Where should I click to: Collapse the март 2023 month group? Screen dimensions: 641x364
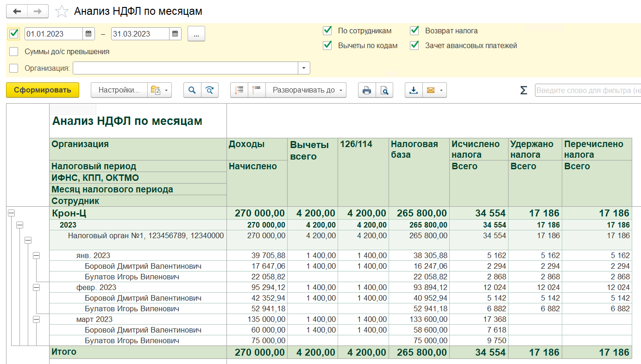(x=36, y=319)
